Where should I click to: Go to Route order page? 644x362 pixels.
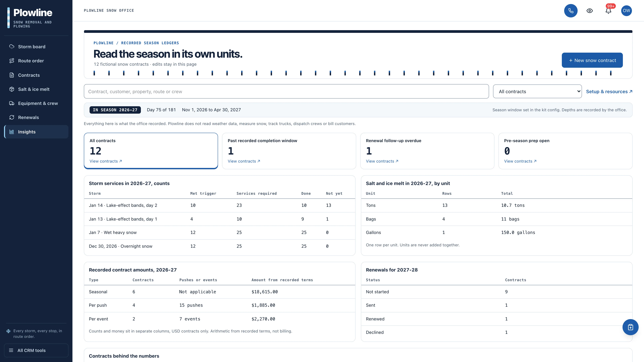(36, 61)
